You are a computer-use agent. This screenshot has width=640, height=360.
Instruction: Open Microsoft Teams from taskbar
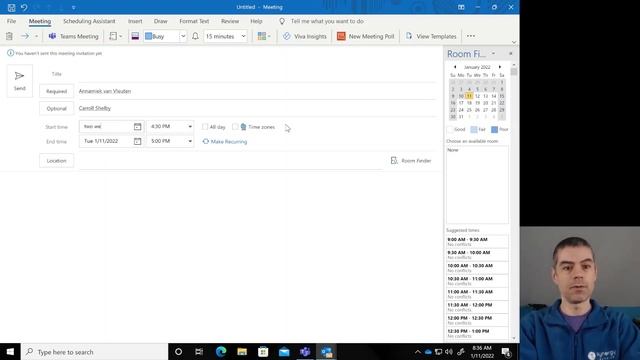[305, 351]
